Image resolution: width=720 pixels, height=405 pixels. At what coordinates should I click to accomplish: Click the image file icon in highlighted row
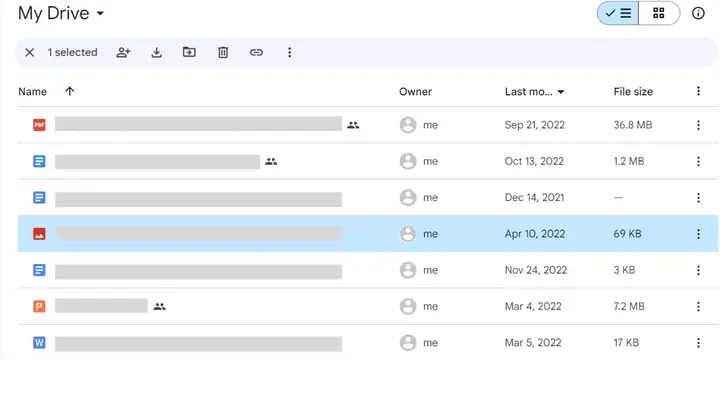[x=39, y=234]
